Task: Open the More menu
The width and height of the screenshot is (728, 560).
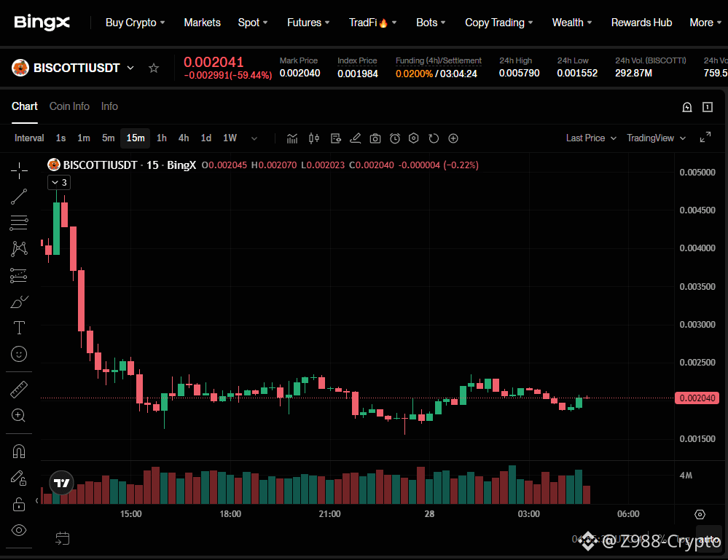Action: click(705, 23)
